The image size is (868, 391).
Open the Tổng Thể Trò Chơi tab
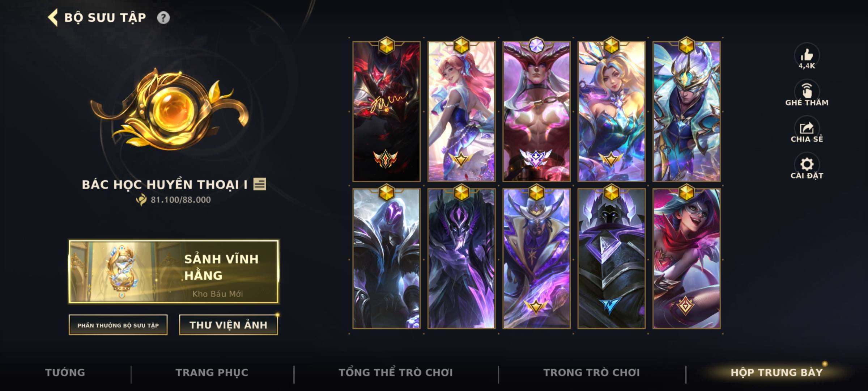tap(396, 373)
